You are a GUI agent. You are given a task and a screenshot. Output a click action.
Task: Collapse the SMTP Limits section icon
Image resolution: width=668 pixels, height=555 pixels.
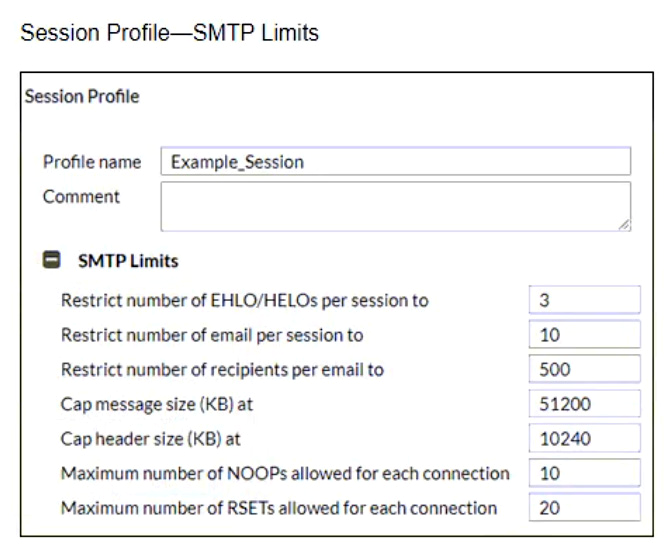[51, 261]
